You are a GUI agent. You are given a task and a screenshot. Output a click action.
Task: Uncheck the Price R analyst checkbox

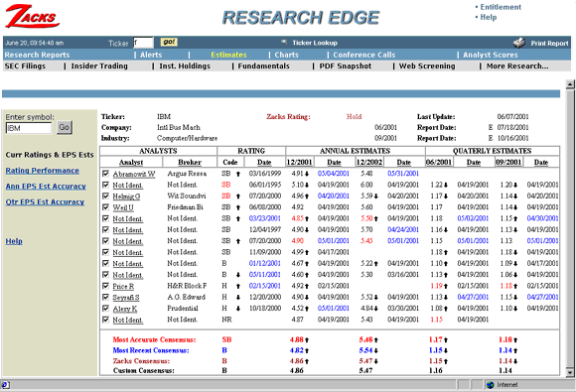[106, 286]
